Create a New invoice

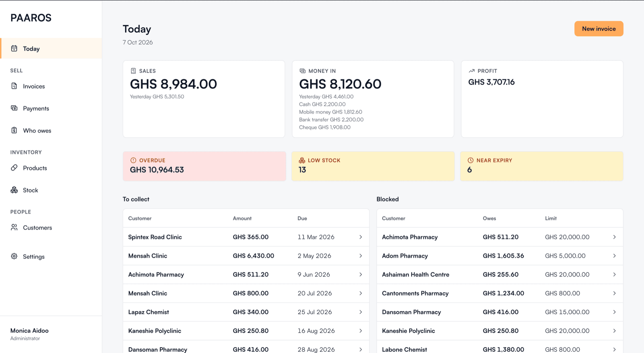pos(599,29)
